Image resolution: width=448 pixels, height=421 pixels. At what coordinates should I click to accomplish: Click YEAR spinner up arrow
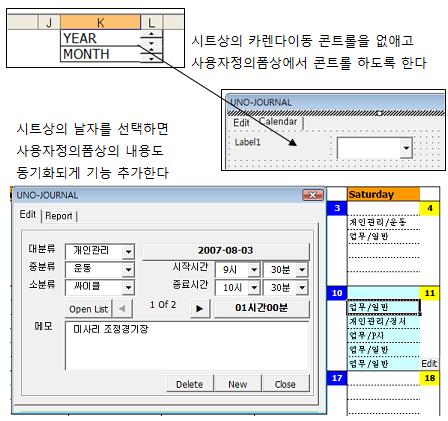point(151,34)
